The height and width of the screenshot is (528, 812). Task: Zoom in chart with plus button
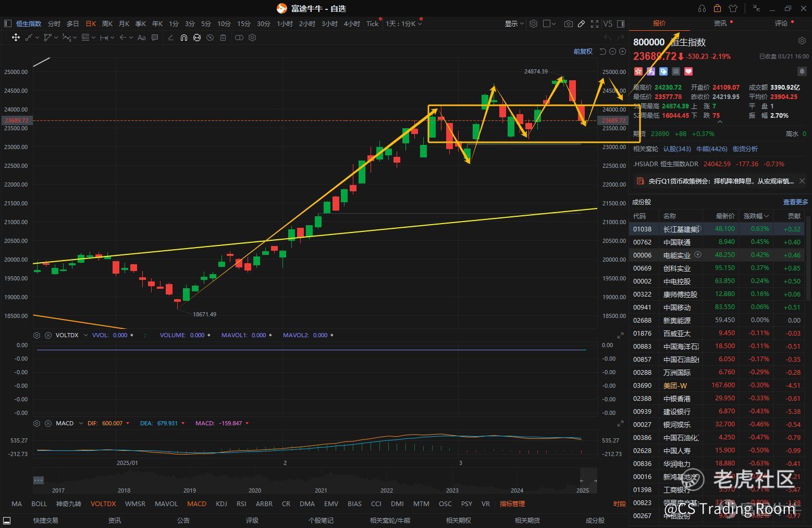tap(622, 51)
